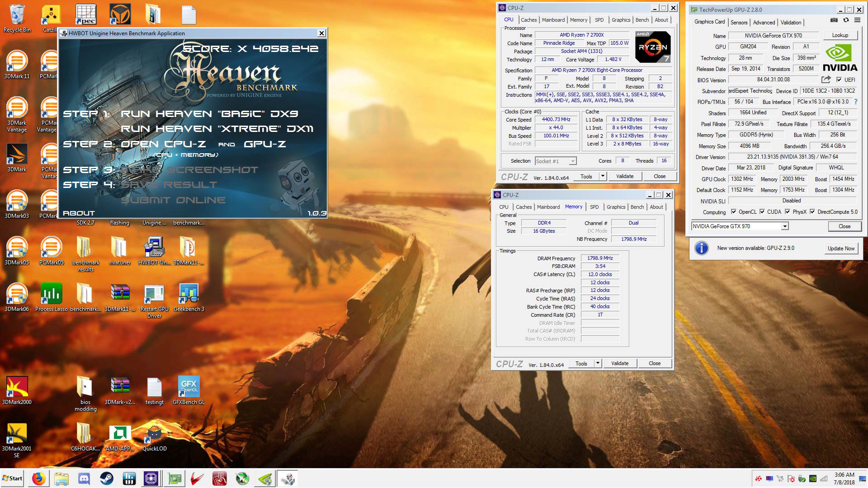Toggle the UEFI checkbox in GPU-Z

tap(839, 80)
